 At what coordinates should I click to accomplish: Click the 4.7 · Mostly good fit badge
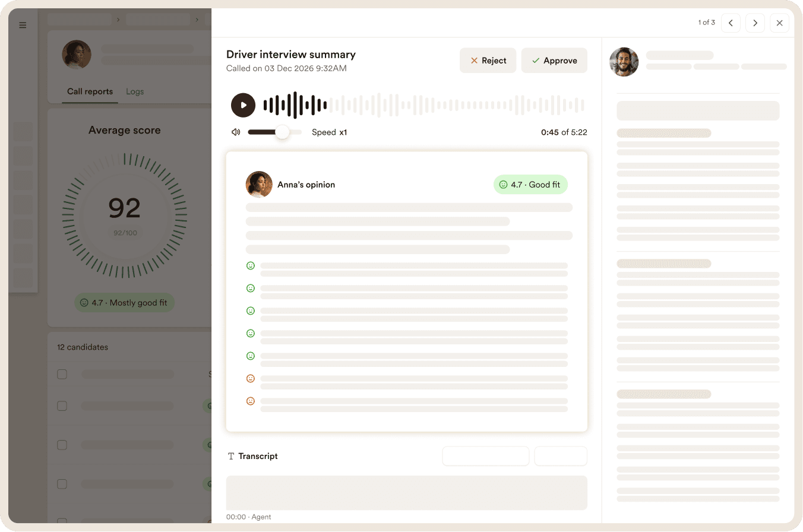pos(125,303)
